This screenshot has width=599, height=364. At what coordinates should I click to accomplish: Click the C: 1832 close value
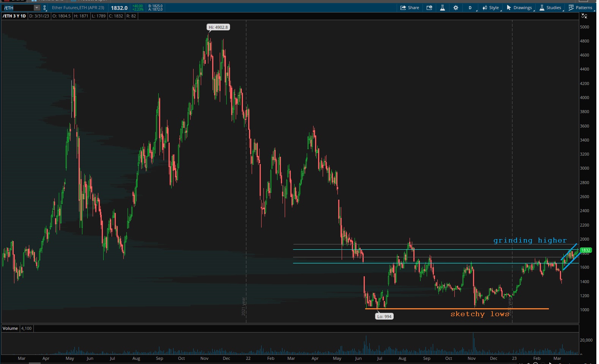coord(116,16)
